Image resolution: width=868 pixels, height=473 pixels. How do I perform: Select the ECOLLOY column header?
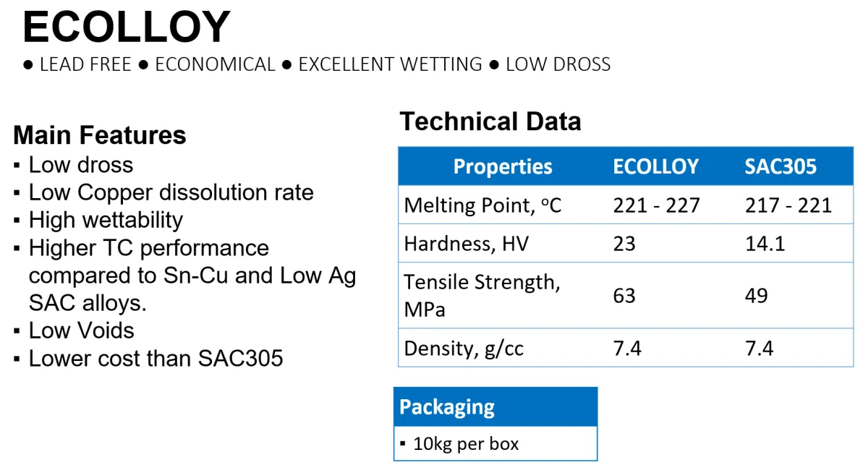[656, 167]
